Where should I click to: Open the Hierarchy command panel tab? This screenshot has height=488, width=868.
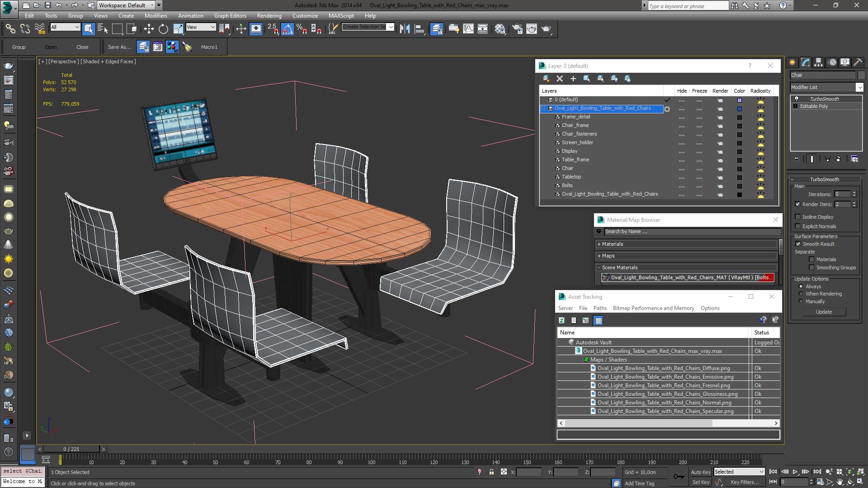818,62
